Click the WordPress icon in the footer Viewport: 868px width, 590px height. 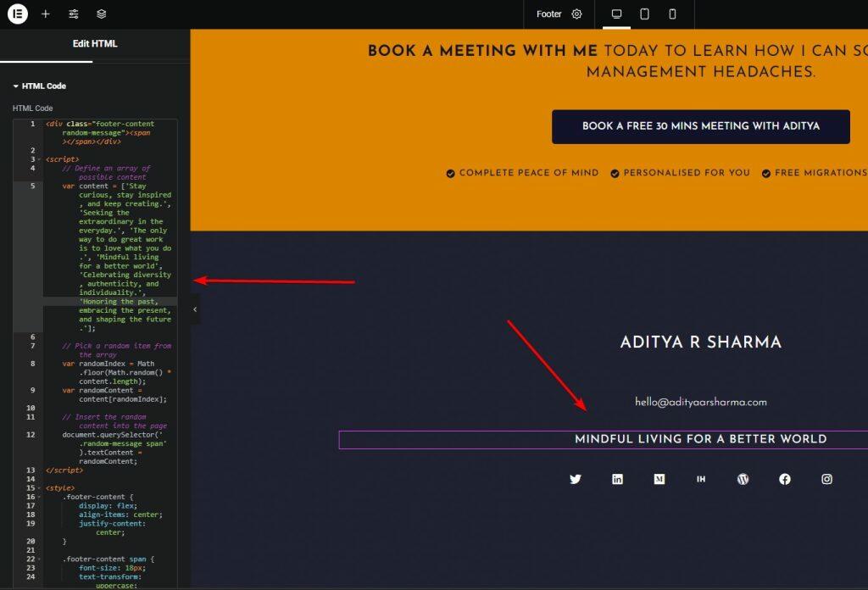coord(743,479)
